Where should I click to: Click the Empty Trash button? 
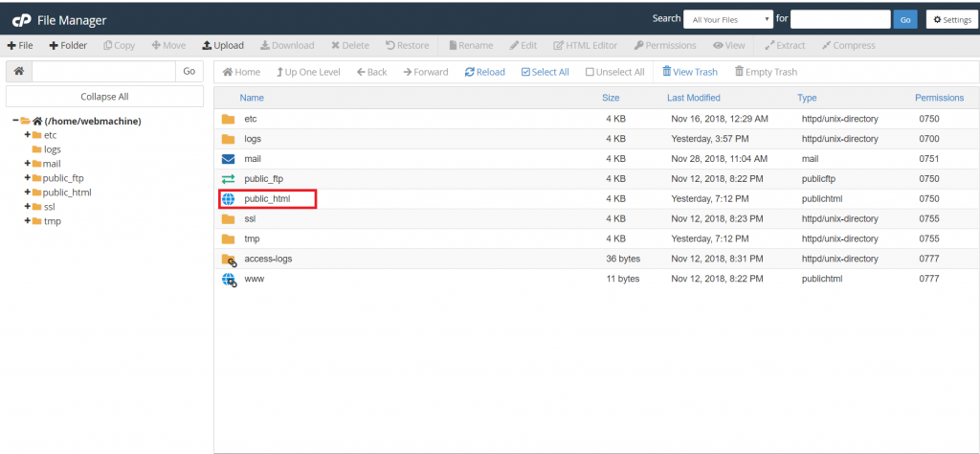767,72
